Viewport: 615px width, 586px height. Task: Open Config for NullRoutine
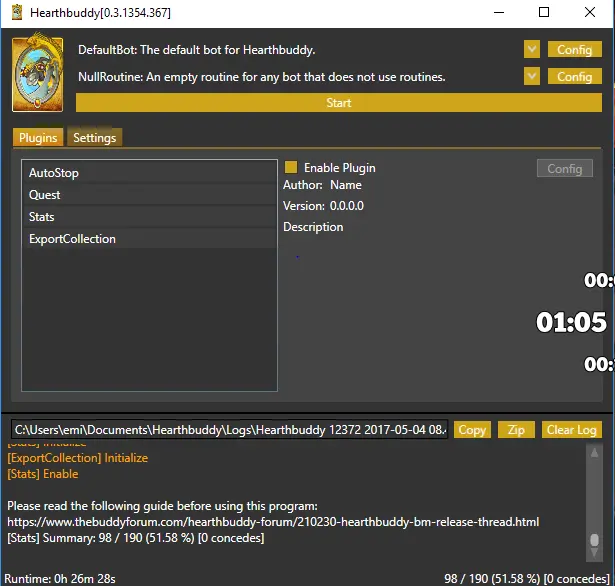[574, 76]
